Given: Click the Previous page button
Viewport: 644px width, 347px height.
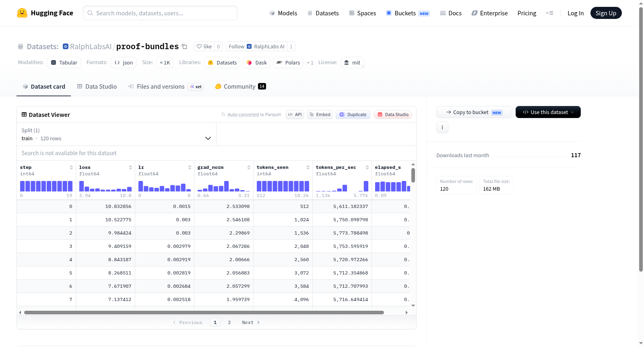Looking at the screenshot, I should pos(188,322).
